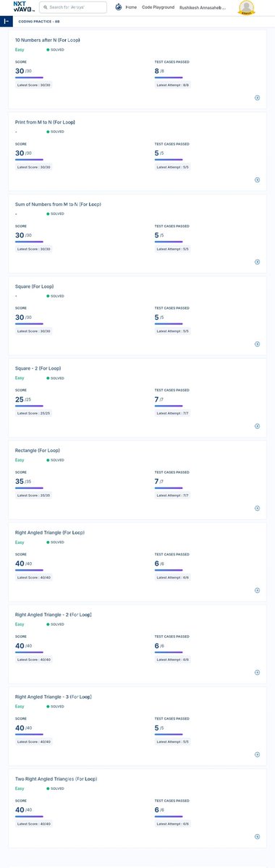Open 'Right Angled Triangle - 2 (For Loop)'
This screenshot has height=868, width=275.
click(54, 615)
